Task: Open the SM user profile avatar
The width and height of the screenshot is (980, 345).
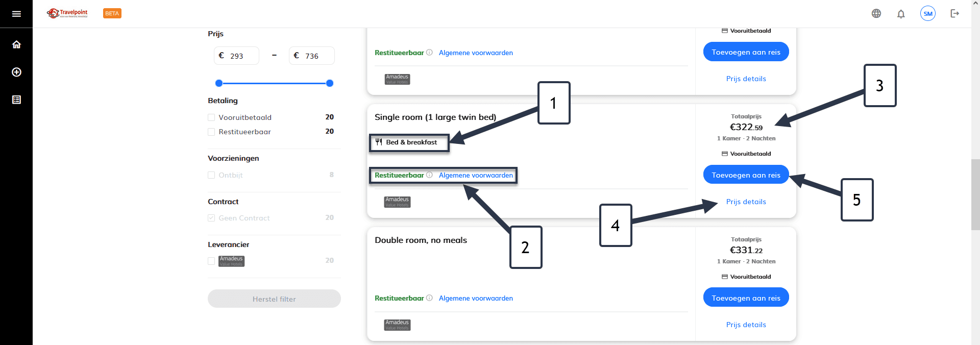Action: 928,14
